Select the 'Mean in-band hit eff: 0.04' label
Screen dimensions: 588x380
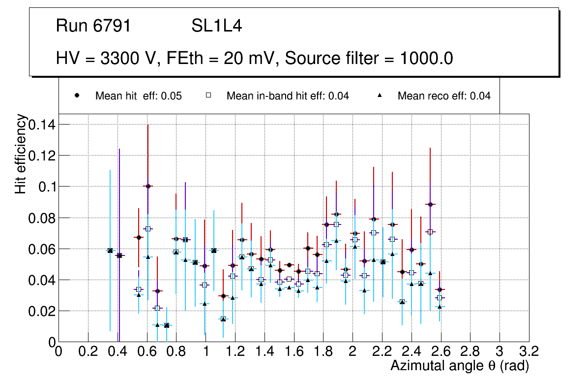[288, 96]
